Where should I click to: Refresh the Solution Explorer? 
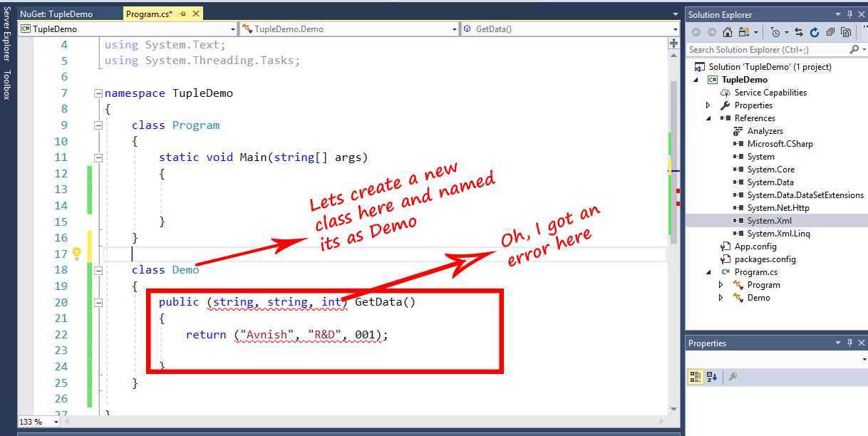(x=815, y=32)
